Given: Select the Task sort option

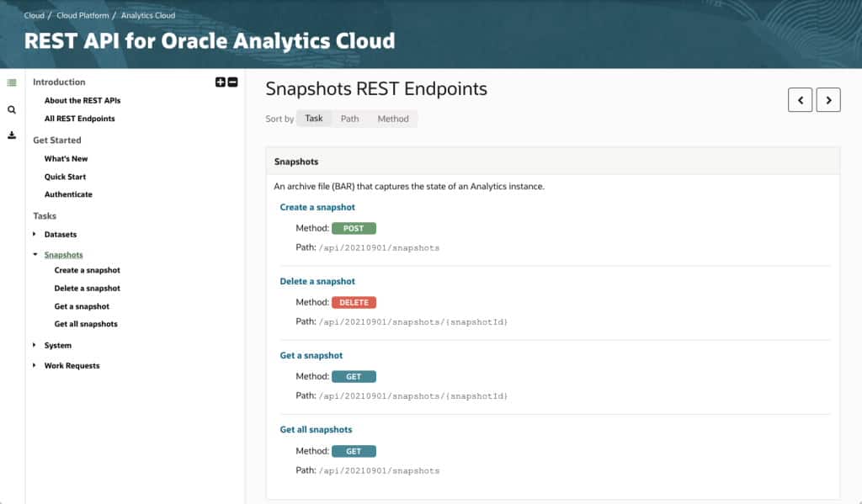Looking at the screenshot, I should pos(313,119).
